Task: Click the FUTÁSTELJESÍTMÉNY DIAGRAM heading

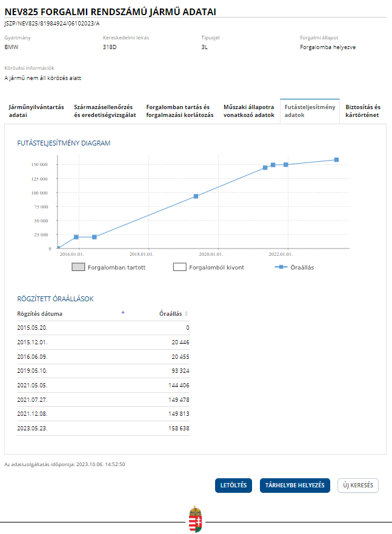Action: pos(64,144)
